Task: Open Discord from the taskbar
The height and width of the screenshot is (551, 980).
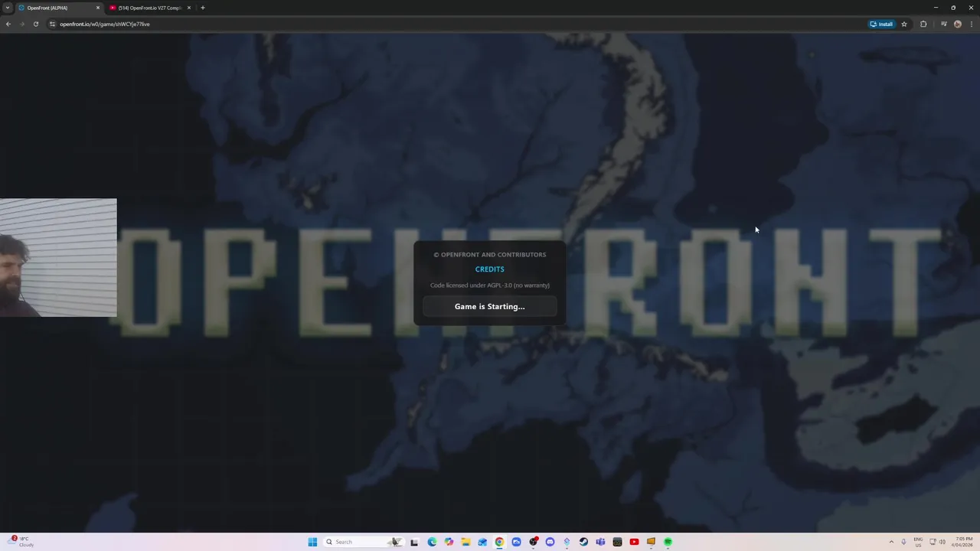Action: 550,542
